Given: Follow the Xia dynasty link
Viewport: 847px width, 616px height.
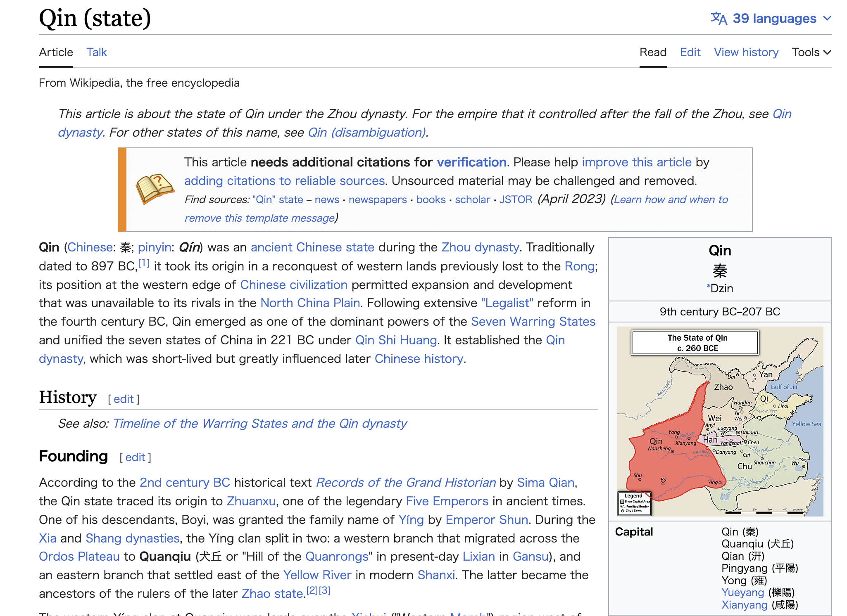Looking at the screenshot, I should click(x=48, y=538).
